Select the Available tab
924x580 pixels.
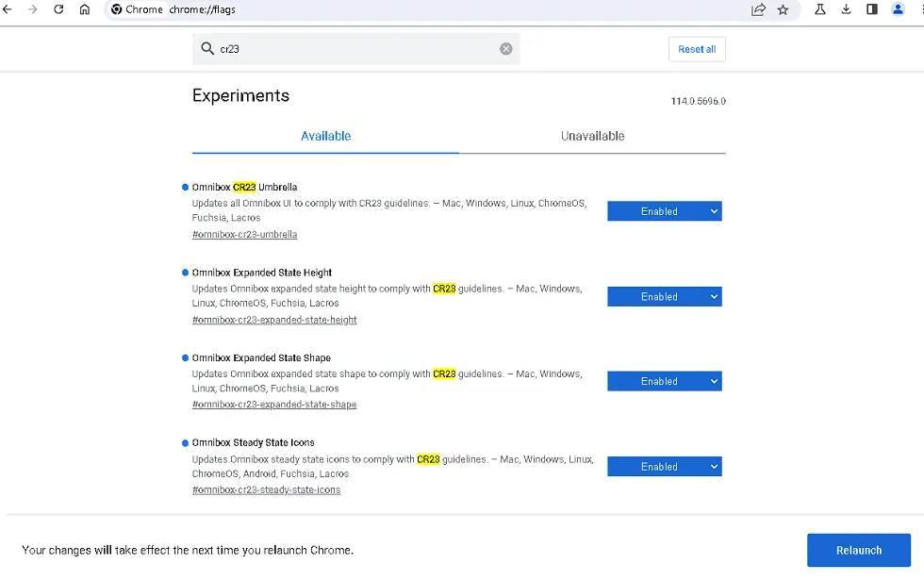pyautogui.click(x=325, y=136)
